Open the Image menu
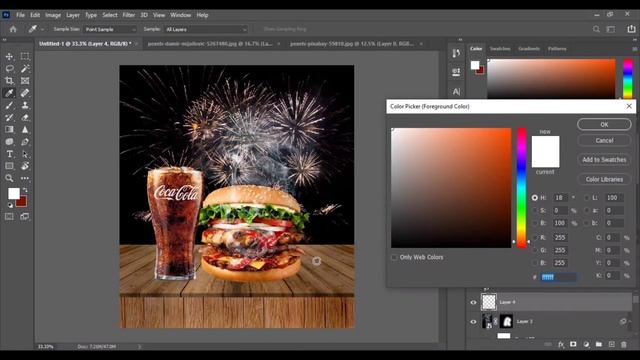This screenshot has width=640, height=360. (53, 15)
